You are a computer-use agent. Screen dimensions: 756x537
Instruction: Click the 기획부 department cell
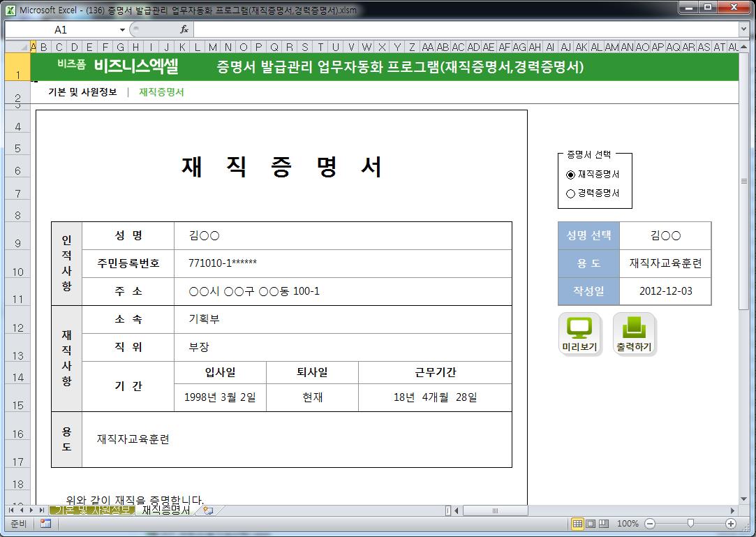click(343, 319)
